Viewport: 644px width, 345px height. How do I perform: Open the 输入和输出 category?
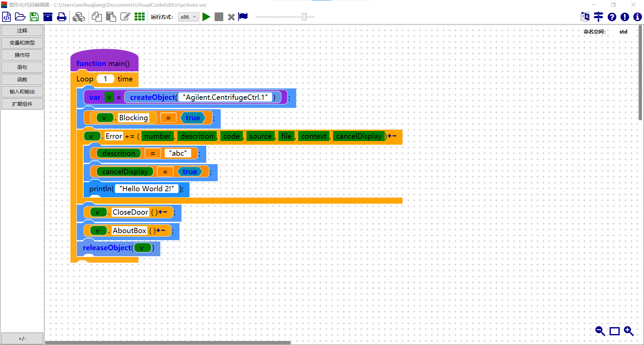22,91
